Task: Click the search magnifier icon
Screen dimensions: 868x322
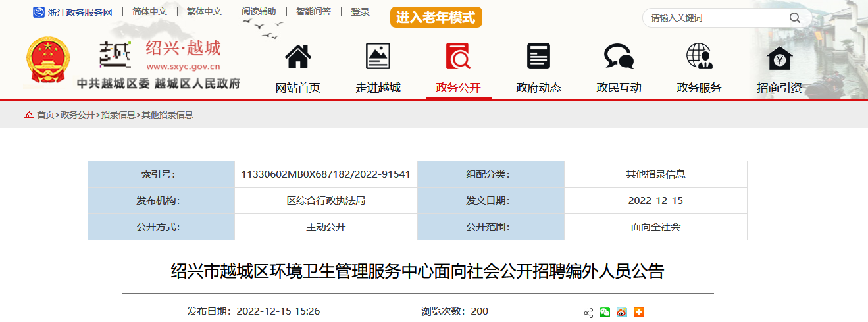Action: click(x=795, y=18)
